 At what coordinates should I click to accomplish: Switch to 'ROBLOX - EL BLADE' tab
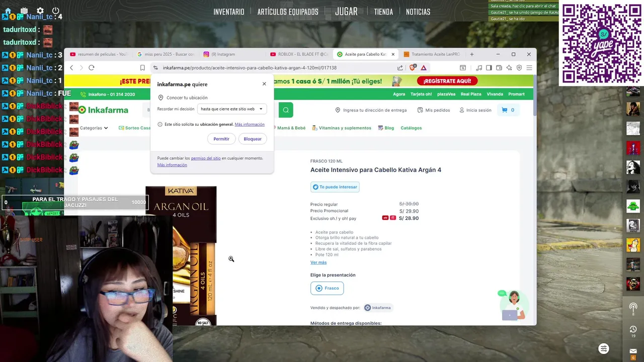tap(299, 54)
